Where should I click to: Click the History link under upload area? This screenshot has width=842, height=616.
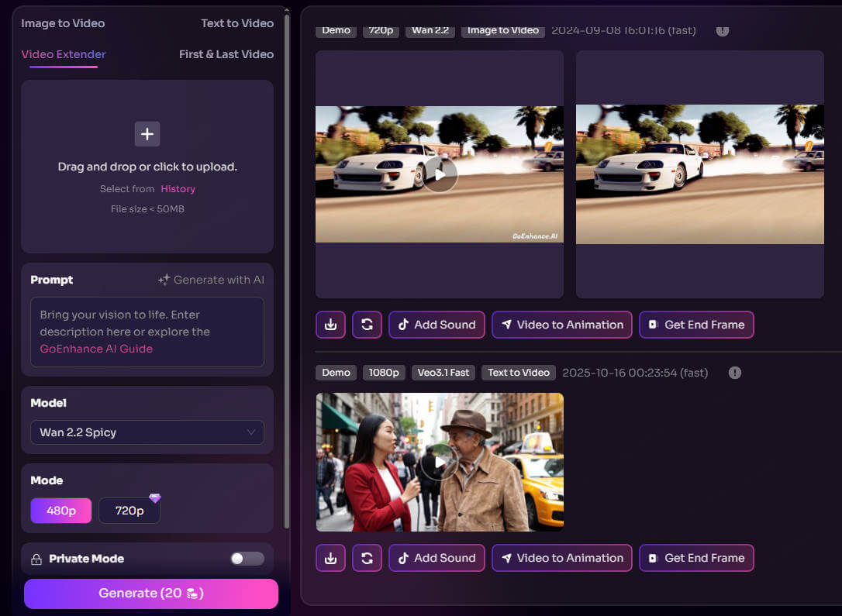point(178,189)
